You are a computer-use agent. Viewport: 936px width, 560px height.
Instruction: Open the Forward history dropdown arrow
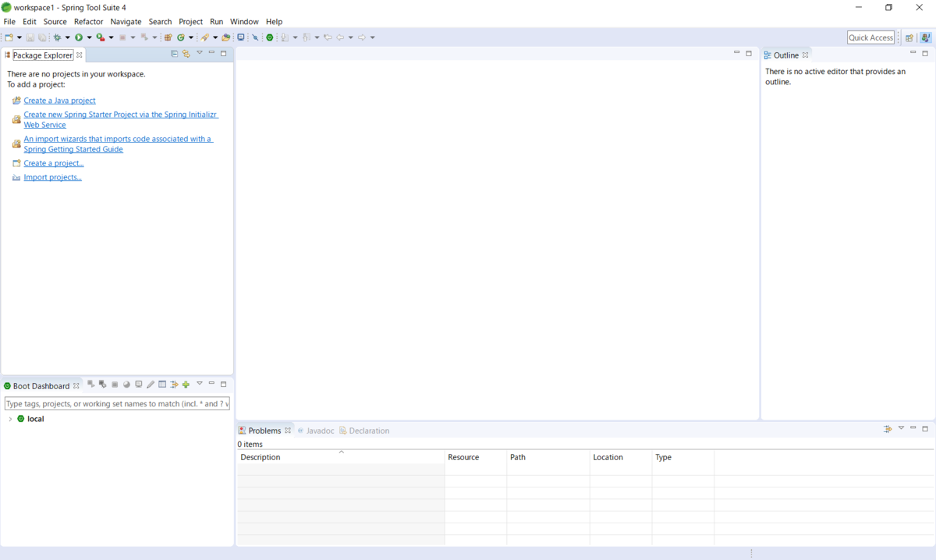372,37
